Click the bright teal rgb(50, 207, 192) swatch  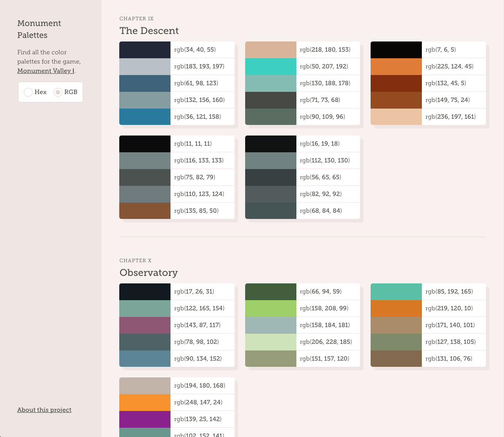coord(270,66)
